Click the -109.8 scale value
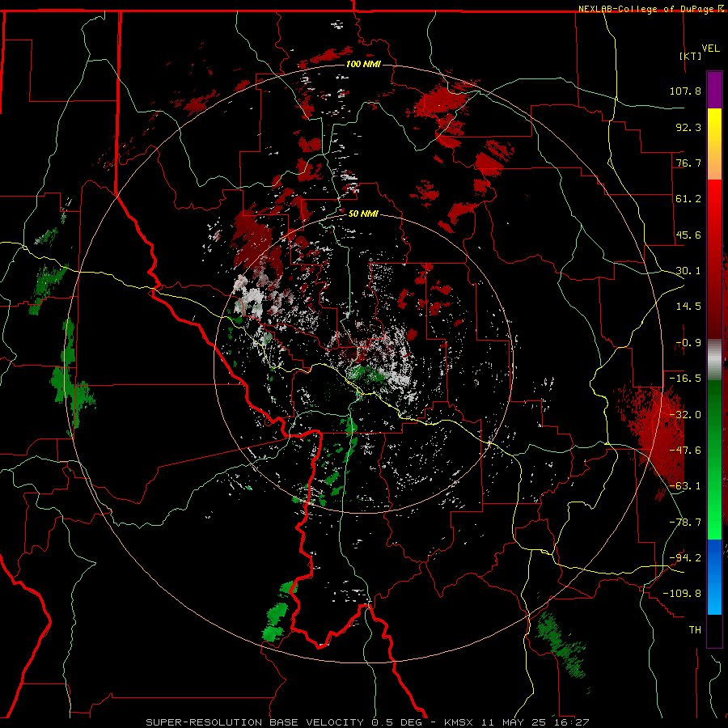Screen dimensions: 728x728 (682, 594)
